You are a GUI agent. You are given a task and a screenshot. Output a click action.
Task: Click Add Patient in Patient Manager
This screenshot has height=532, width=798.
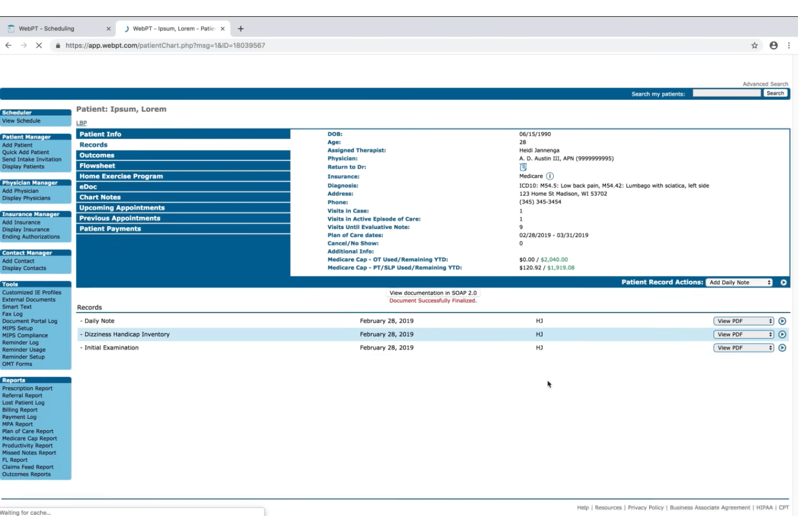click(x=17, y=146)
